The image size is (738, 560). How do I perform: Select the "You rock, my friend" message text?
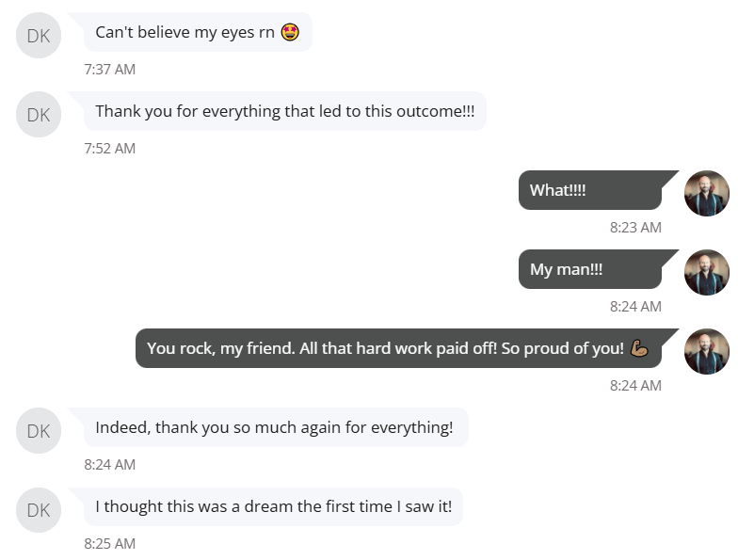coord(385,348)
